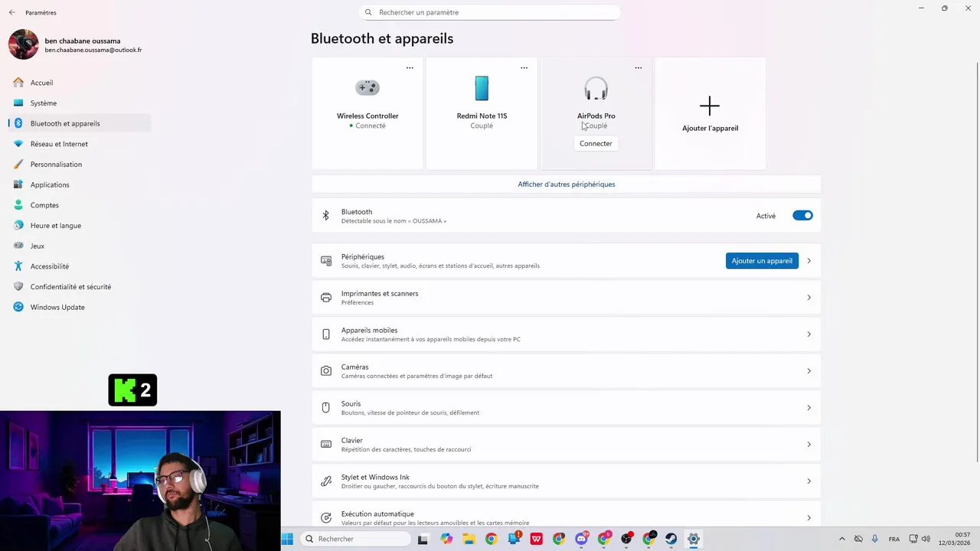The height and width of the screenshot is (551, 980).
Task: Open Souris settings row
Action: [x=566, y=408]
